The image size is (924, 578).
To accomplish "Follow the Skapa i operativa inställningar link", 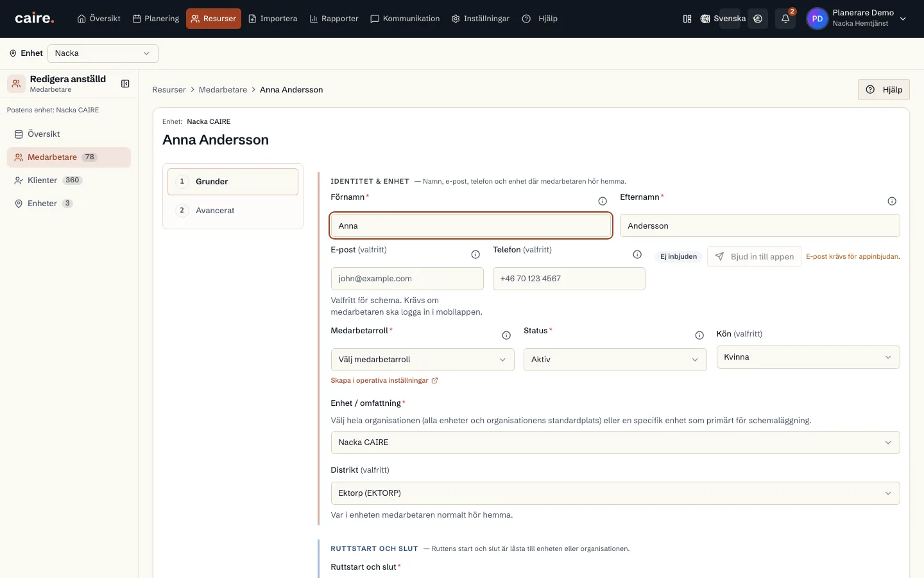I will pyautogui.click(x=384, y=380).
